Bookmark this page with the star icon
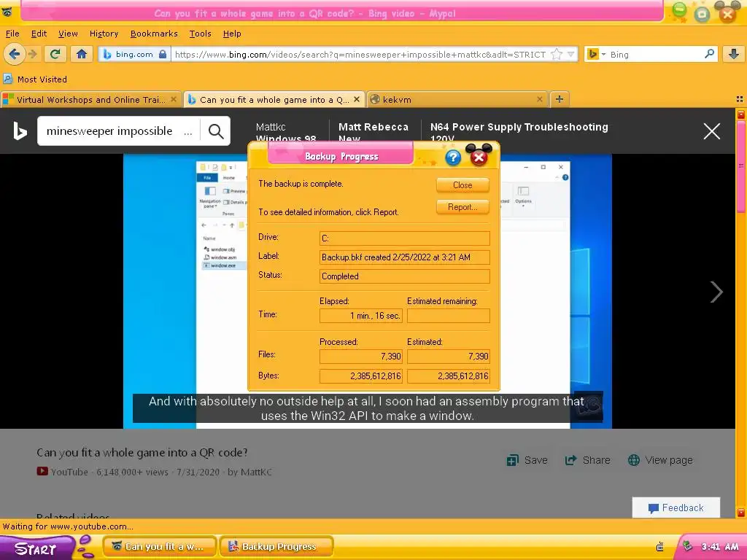747x560 pixels. (556, 54)
